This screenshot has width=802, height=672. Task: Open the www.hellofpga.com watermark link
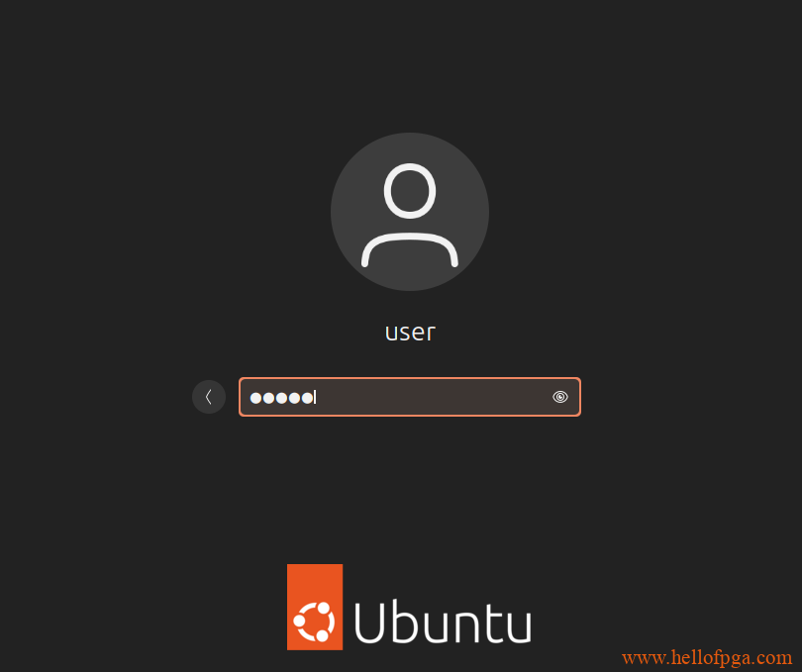tap(707, 658)
